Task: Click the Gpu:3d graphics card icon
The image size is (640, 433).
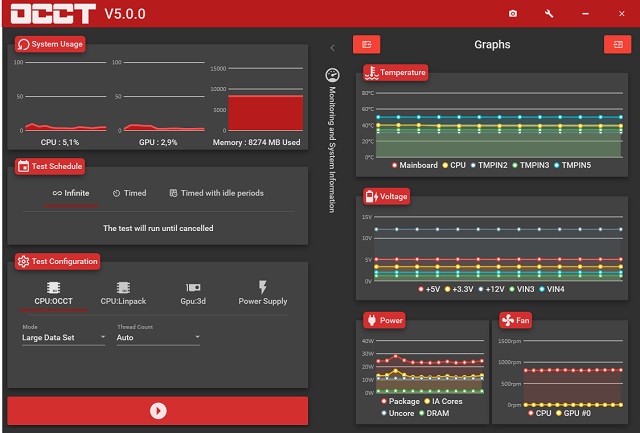Action: [193, 288]
